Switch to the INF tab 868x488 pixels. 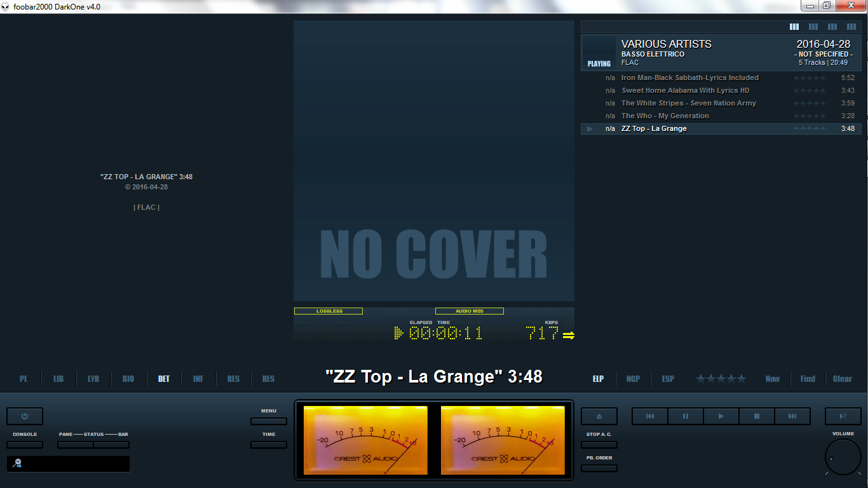click(x=198, y=379)
